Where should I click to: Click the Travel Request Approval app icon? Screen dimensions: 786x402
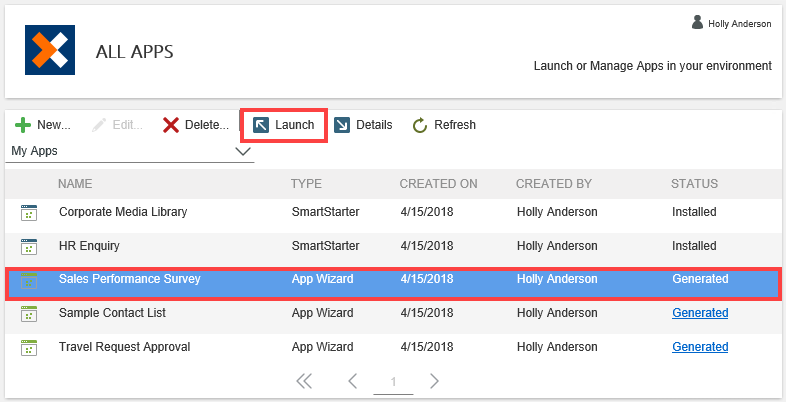[x=28, y=348]
